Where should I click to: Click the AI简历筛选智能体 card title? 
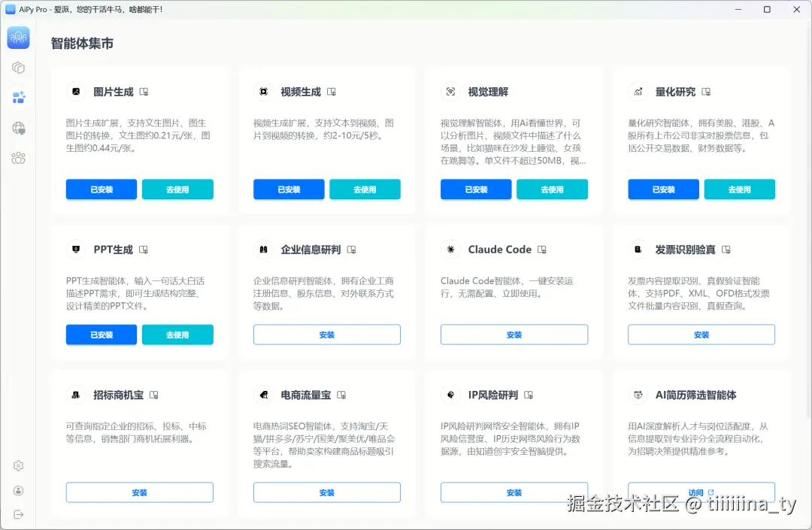tap(696, 395)
